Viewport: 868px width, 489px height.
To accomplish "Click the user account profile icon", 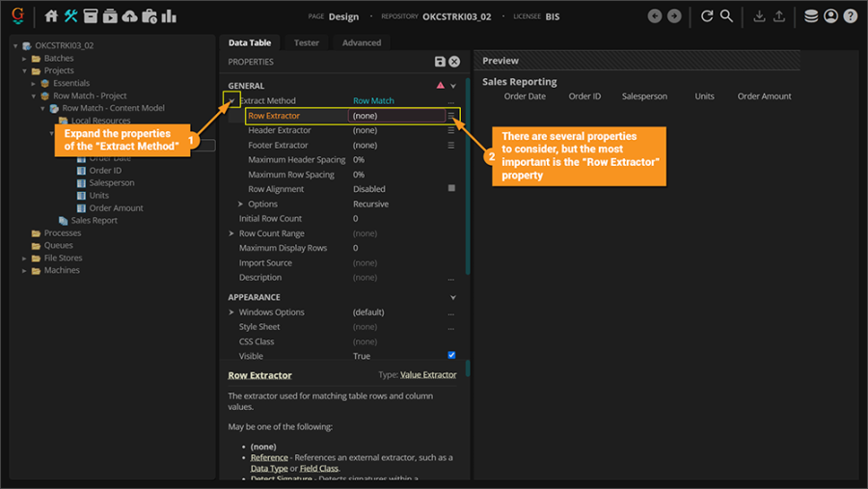I will (830, 16).
